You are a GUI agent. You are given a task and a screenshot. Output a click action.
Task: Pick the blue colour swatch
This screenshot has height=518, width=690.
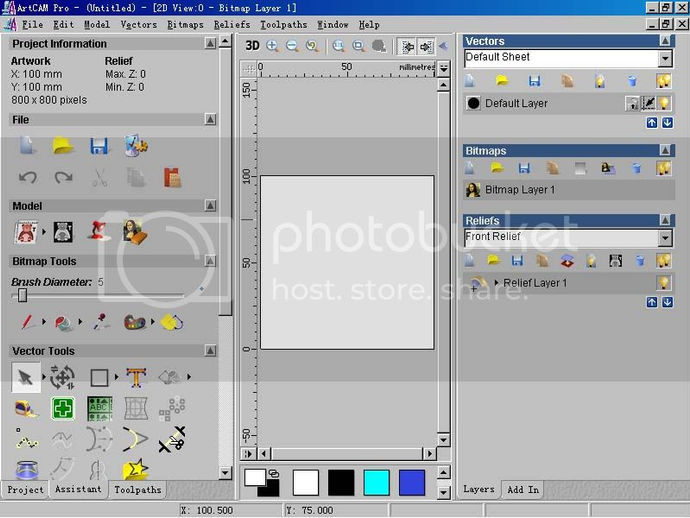(x=412, y=482)
